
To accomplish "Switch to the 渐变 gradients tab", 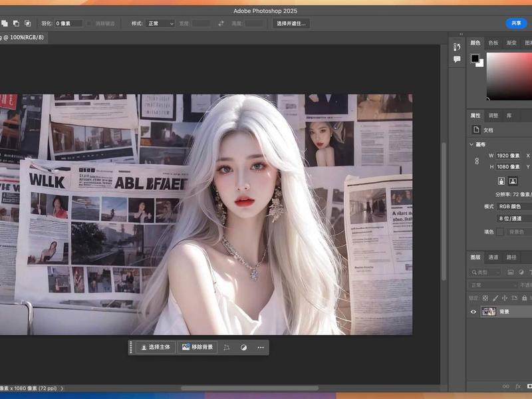I will point(511,43).
